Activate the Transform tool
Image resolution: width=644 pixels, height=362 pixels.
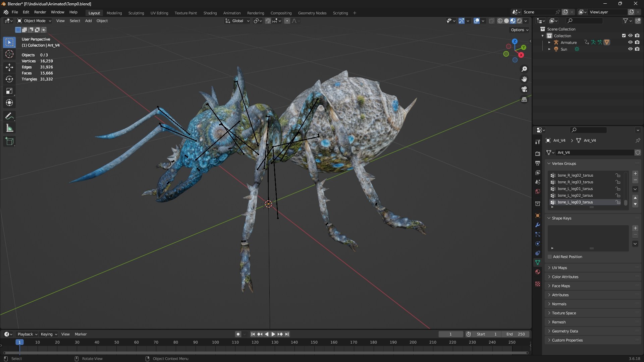(x=9, y=103)
